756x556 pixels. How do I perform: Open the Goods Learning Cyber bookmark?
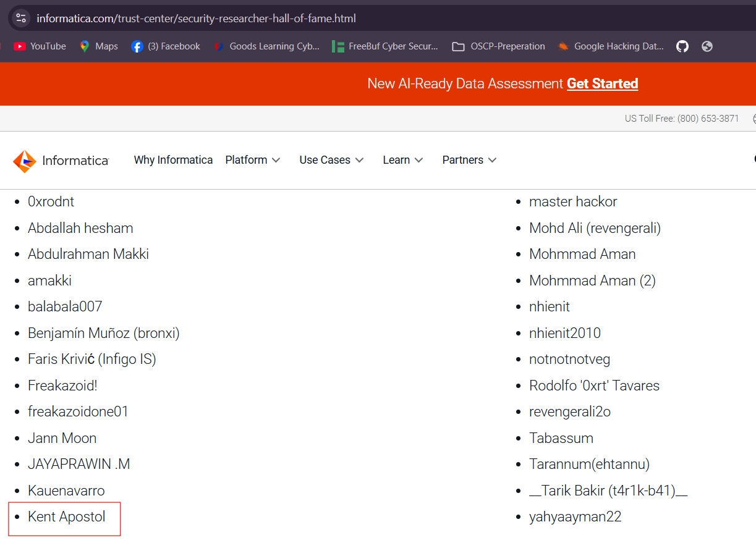[x=267, y=46]
